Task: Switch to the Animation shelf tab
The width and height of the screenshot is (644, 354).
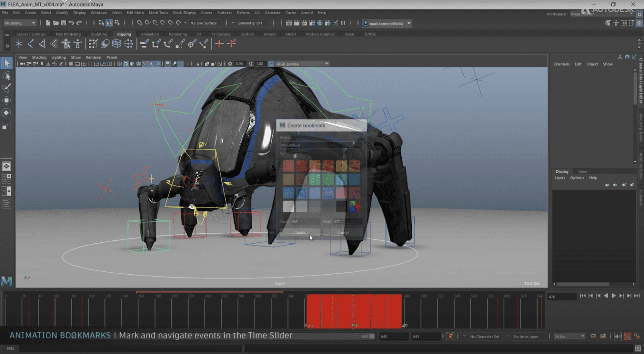Action: [x=150, y=34]
